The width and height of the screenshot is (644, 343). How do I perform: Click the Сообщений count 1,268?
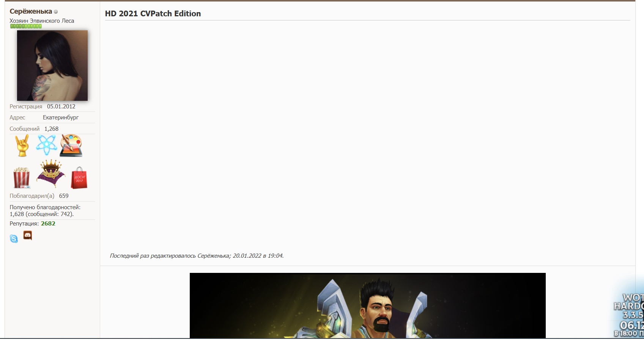click(x=51, y=129)
